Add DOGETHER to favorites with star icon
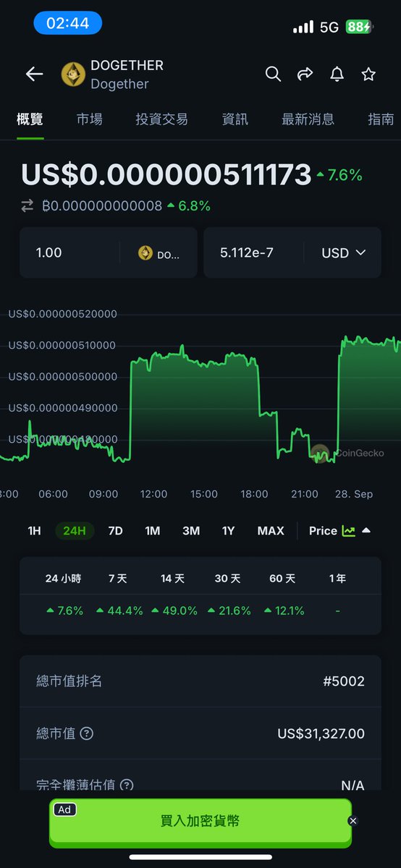Image resolution: width=401 pixels, height=868 pixels. point(368,74)
